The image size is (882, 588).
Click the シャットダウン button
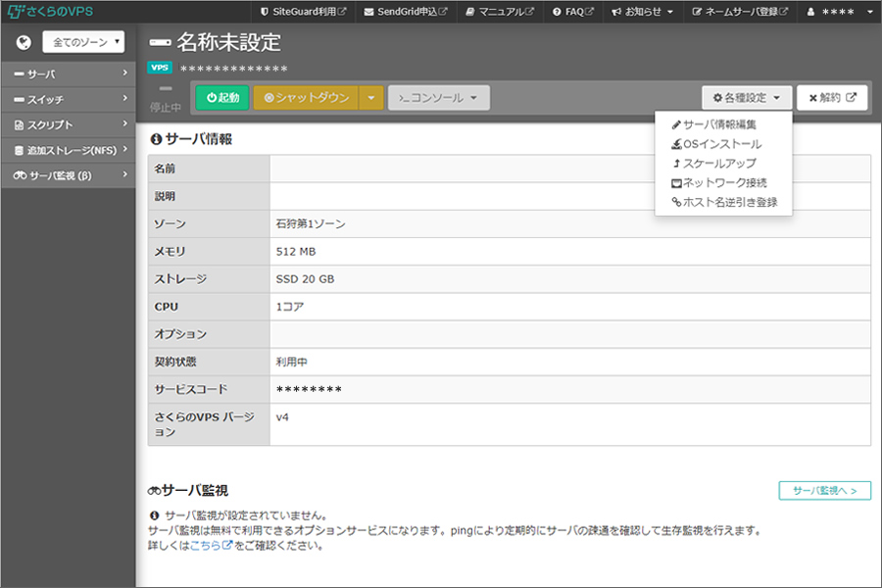[306, 98]
